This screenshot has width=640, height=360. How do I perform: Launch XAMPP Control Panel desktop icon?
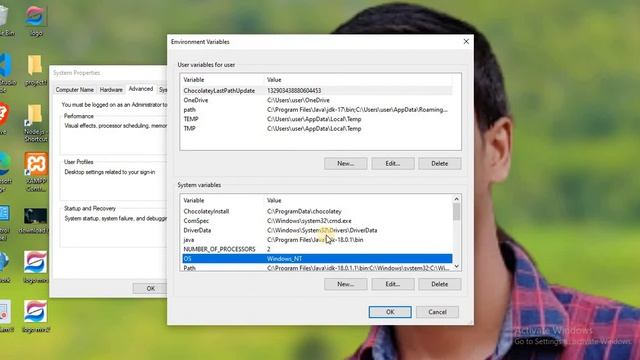coord(36,171)
